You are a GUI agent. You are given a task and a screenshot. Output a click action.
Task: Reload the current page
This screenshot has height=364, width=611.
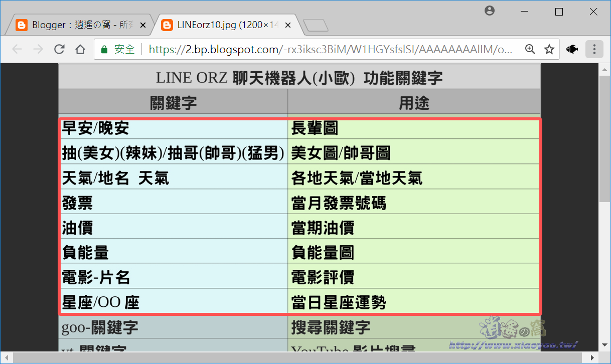[x=59, y=49]
